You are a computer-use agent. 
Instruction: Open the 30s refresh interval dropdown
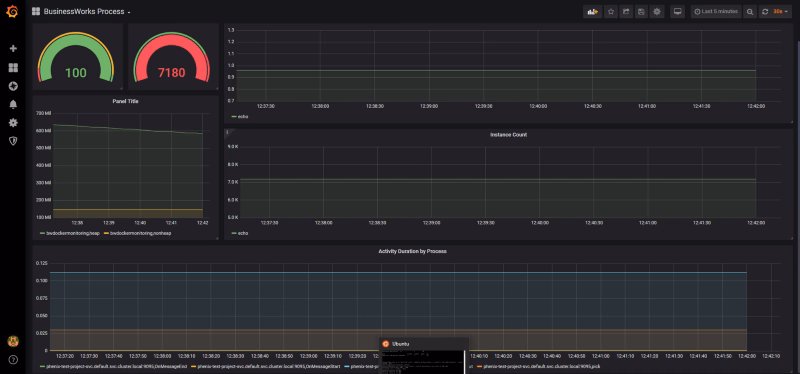point(781,12)
